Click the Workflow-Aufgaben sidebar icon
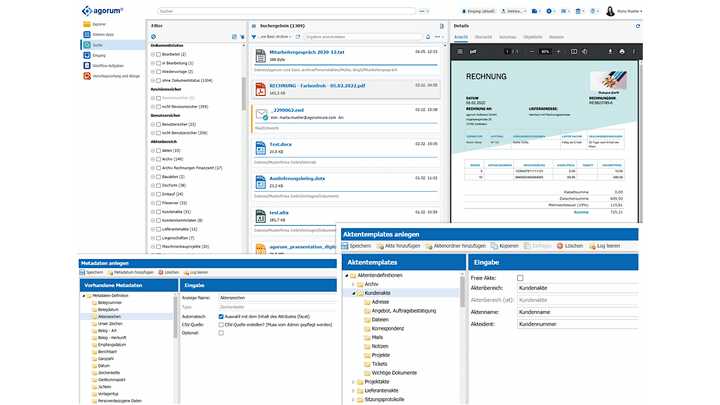The width and height of the screenshot is (720, 405). 85,64
